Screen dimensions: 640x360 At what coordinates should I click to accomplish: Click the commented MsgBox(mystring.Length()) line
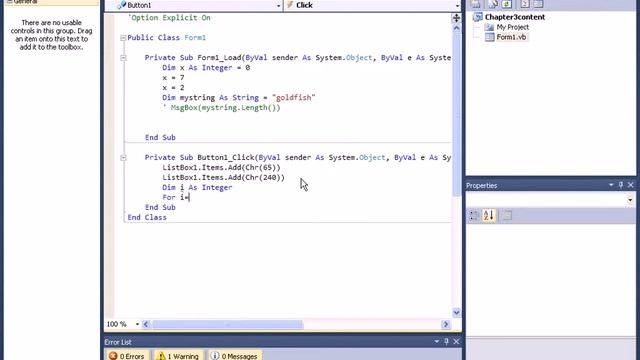pos(221,108)
